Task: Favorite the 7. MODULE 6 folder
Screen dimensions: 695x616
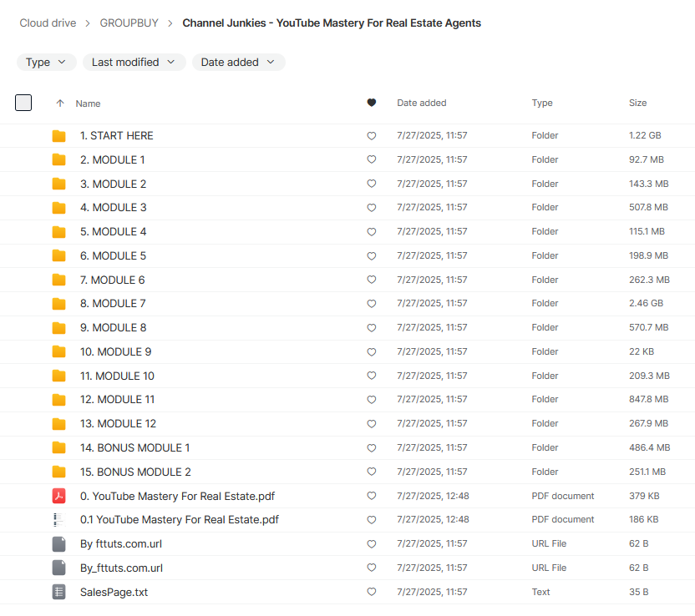Action: pyautogui.click(x=372, y=280)
